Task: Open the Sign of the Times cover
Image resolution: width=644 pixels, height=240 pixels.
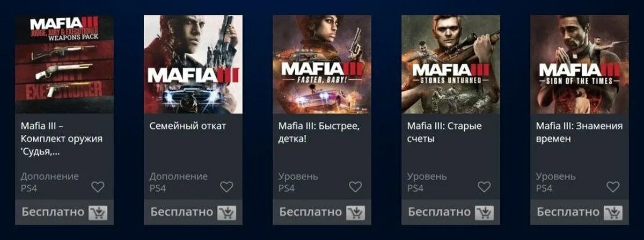Action: (x=580, y=64)
